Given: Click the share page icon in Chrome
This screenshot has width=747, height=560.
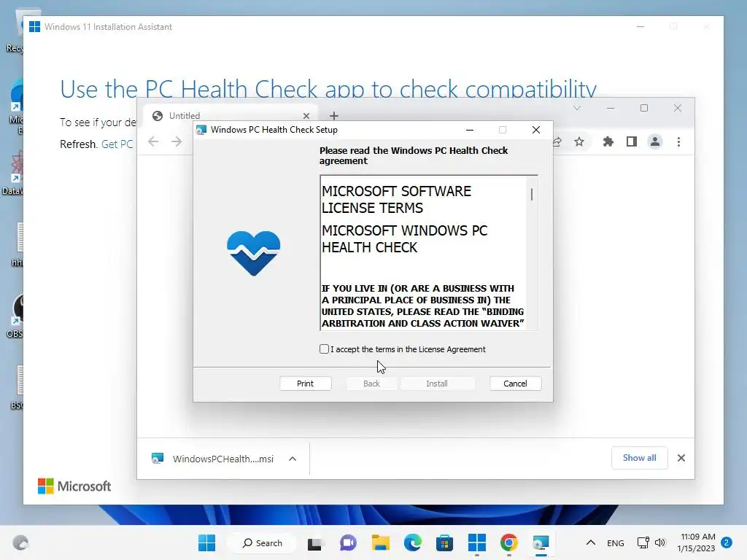Looking at the screenshot, I should (557, 141).
